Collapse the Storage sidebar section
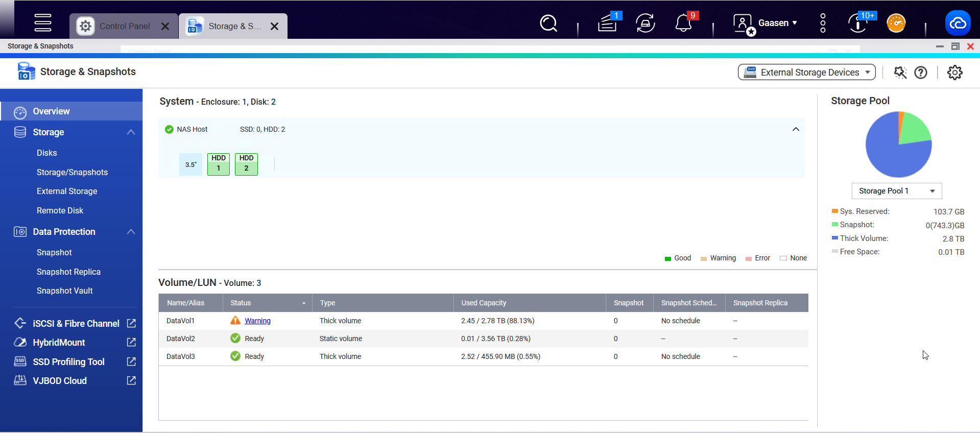The image size is (980, 433). click(x=131, y=132)
